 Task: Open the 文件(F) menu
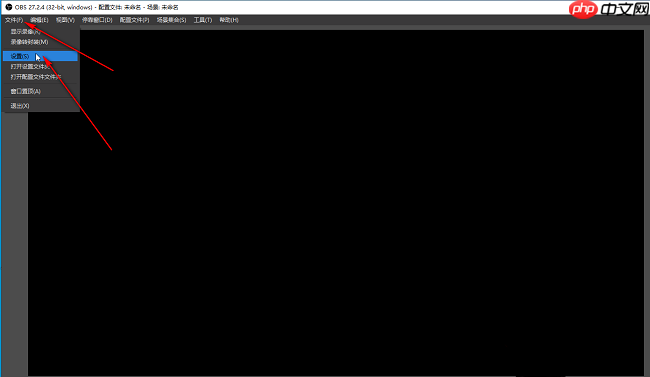click(14, 20)
